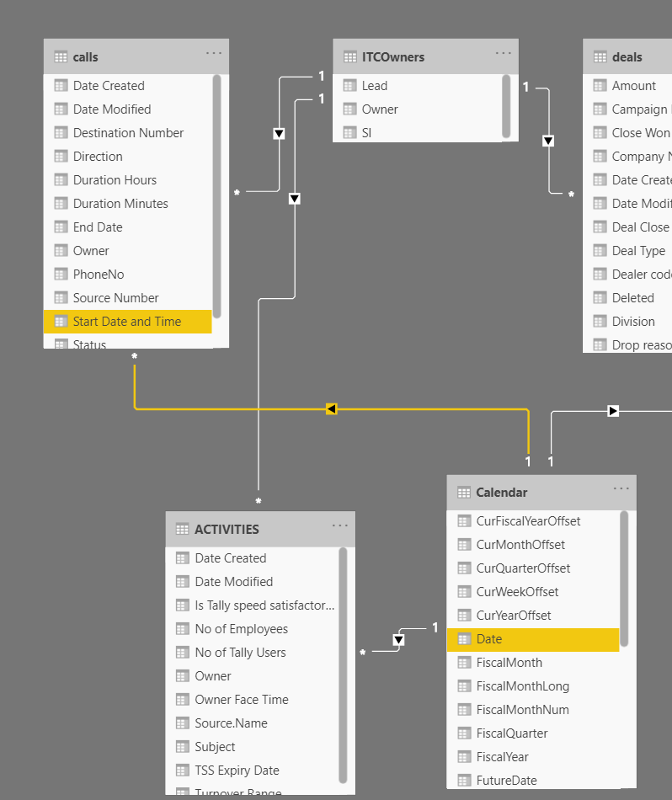Select CurMonthOffset field in Calendar
This screenshot has width=672, height=800.
[x=533, y=544]
